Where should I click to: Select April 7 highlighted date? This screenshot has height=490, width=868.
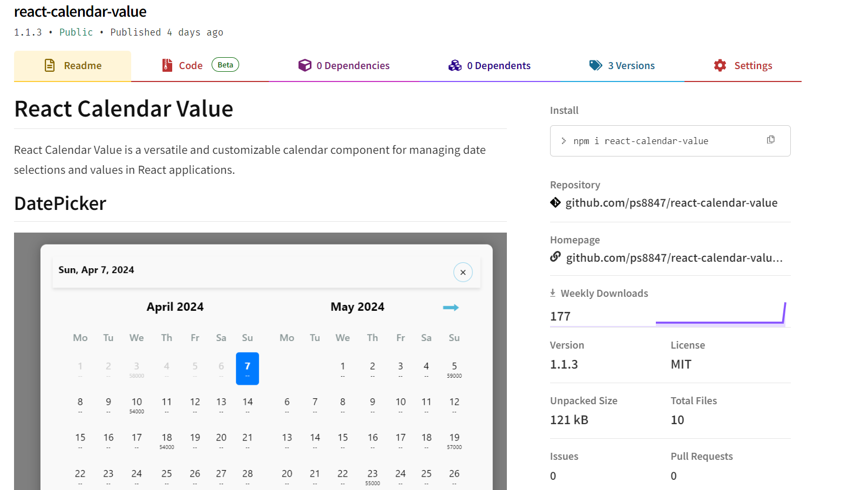tap(247, 369)
